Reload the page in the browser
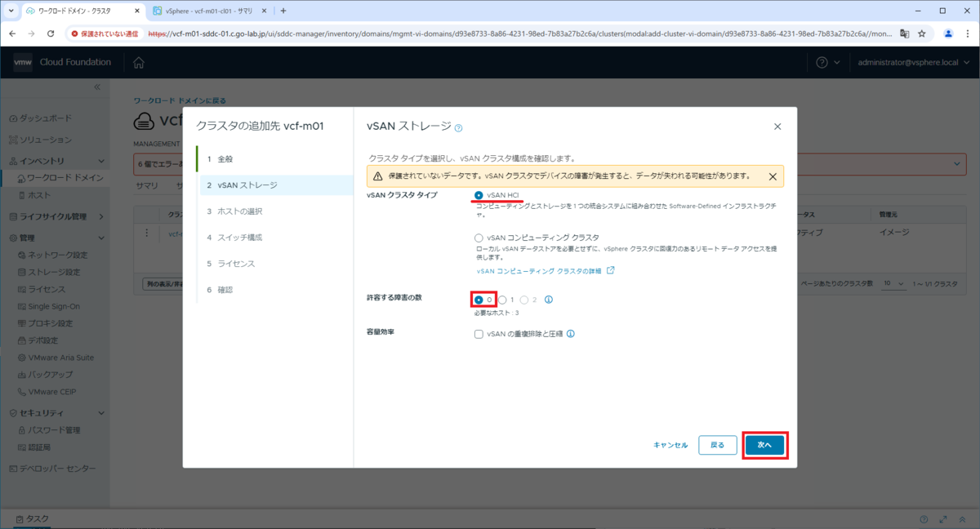This screenshot has height=529, width=980. click(51, 33)
